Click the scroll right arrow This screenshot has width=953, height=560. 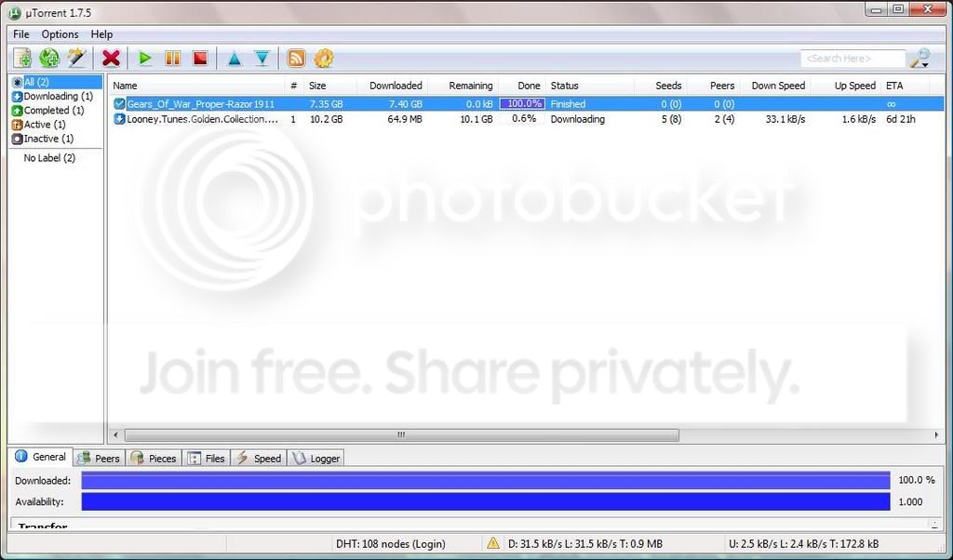936,434
